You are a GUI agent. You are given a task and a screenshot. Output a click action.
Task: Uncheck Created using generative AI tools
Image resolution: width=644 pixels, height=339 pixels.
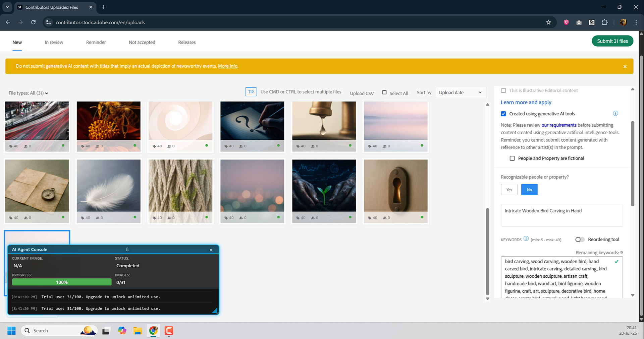(503, 114)
